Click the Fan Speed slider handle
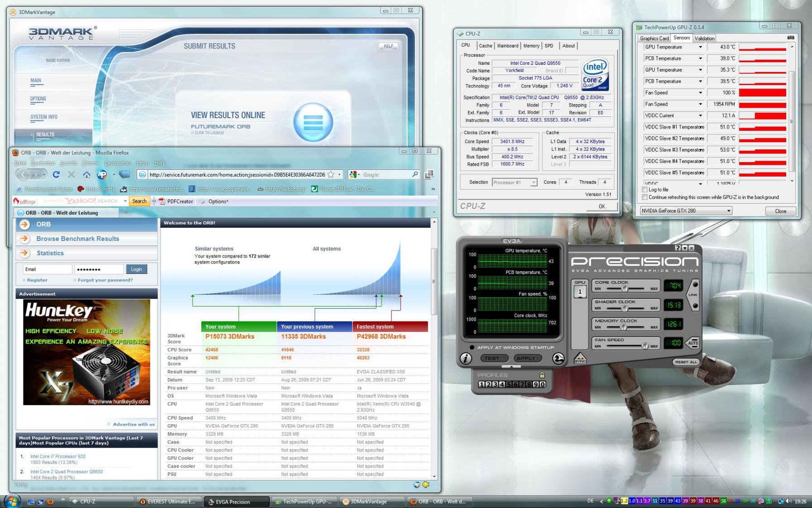This screenshot has height=508, width=812. tap(645, 346)
